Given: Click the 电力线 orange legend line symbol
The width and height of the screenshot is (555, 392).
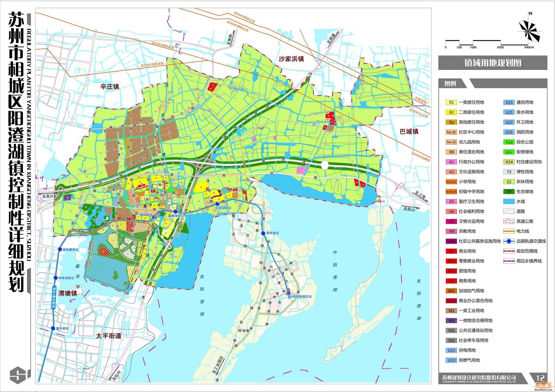Looking at the screenshot, I should [x=509, y=231].
